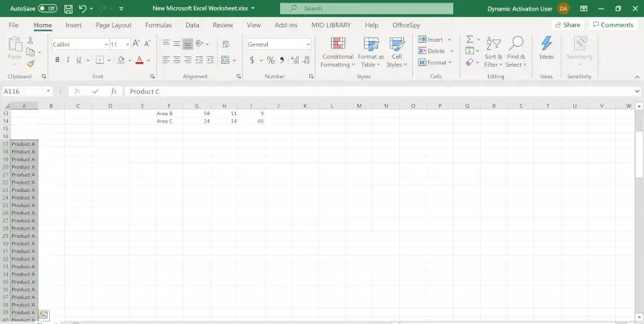Click the Cut scissors icon
644x324 pixels.
click(x=31, y=39)
